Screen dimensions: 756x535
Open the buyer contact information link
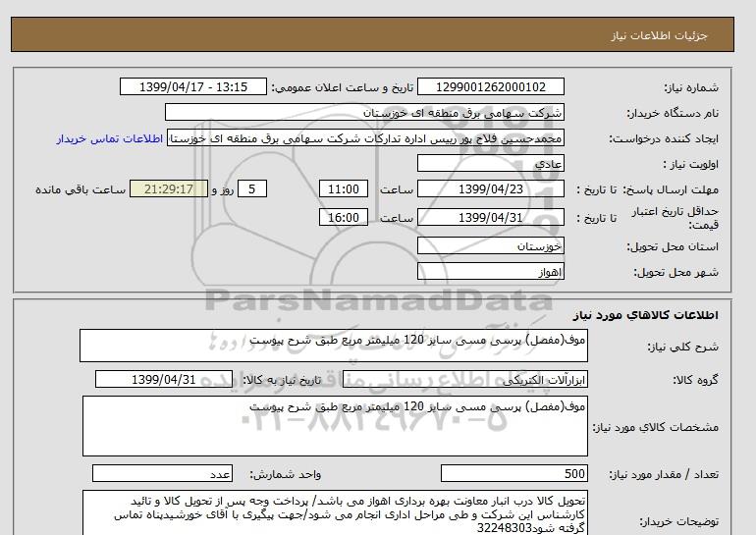click(x=114, y=138)
